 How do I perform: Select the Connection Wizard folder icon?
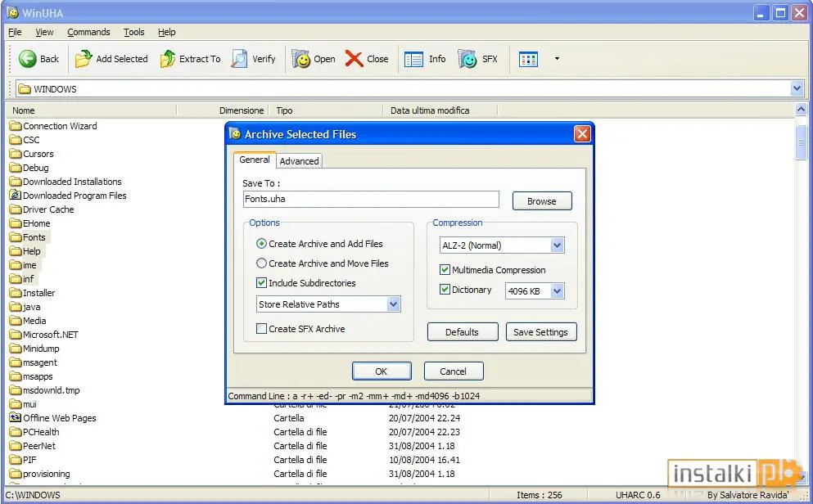click(x=16, y=126)
